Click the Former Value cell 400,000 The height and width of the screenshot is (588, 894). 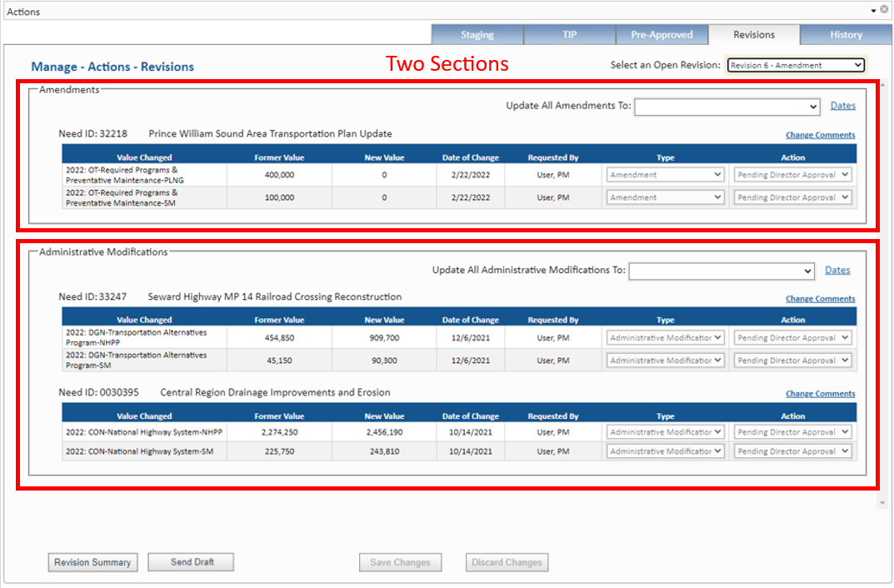pos(279,175)
